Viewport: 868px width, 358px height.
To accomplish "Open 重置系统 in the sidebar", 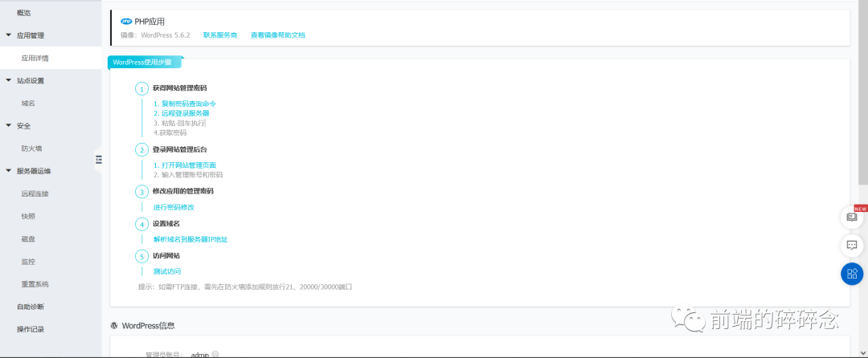I will tap(35, 284).
